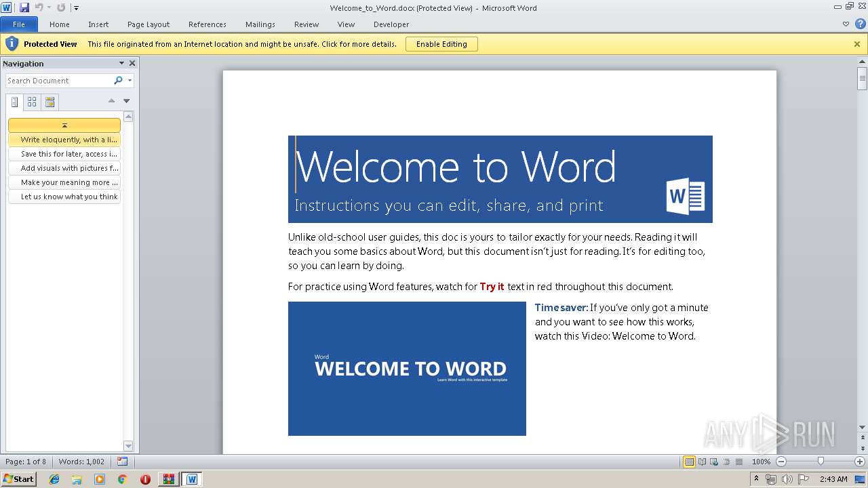Click the Redo icon in Quick Access Toolbar

(x=61, y=7)
